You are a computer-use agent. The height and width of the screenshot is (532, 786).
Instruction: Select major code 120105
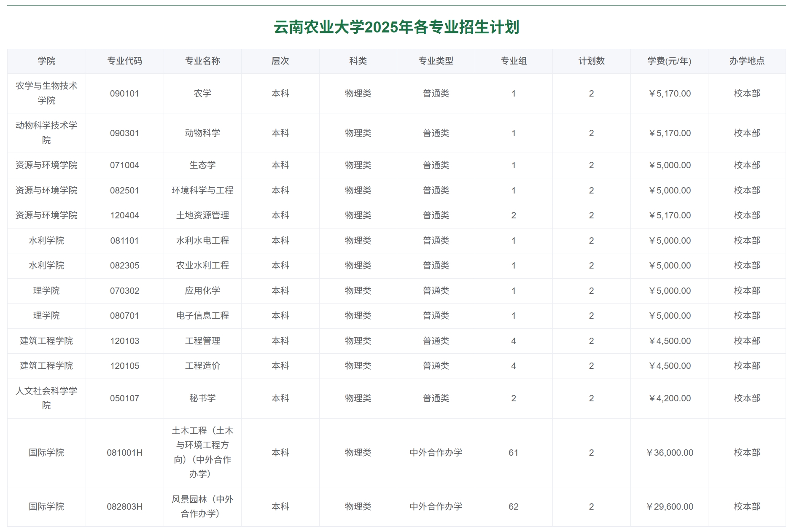point(125,366)
